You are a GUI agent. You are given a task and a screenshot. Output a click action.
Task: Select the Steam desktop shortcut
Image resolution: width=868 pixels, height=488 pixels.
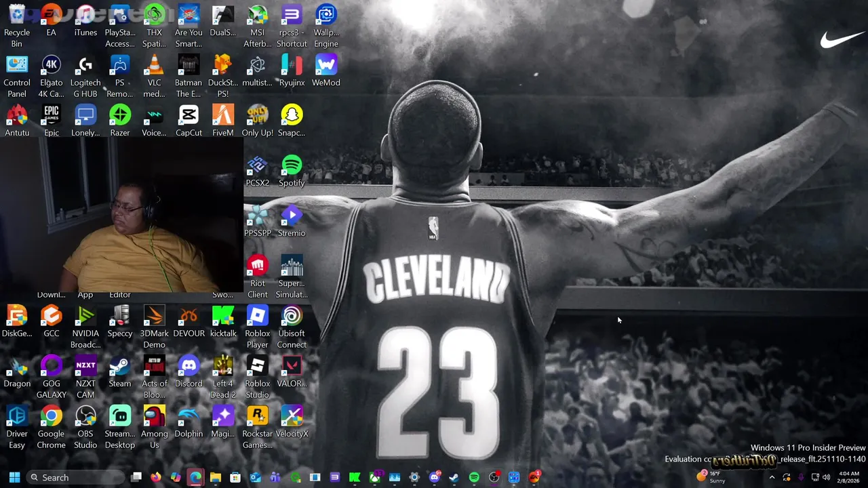(x=120, y=371)
